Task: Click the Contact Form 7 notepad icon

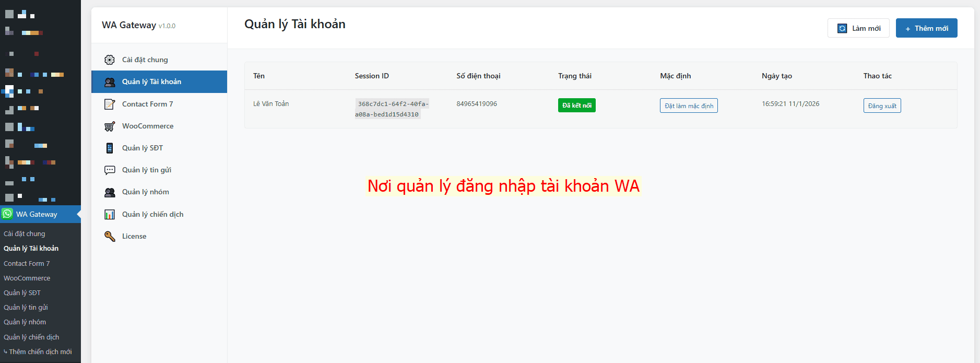Action: pos(110,104)
